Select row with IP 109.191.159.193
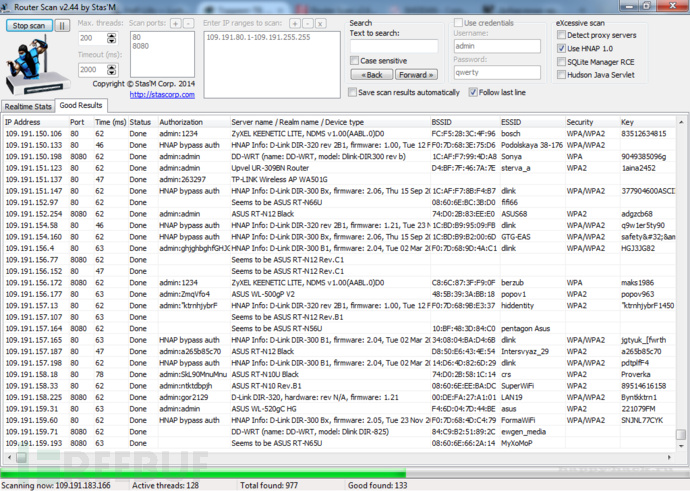 (x=339, y=443)
